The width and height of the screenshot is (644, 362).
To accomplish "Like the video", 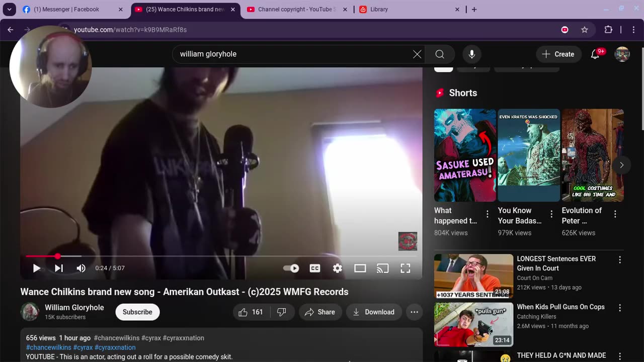I will pos(252,312).
